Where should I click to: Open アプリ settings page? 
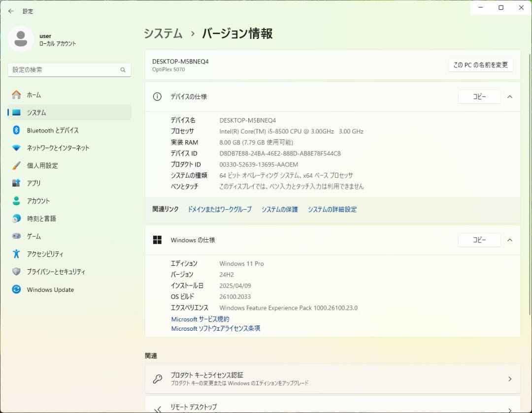tap(69, 183)
